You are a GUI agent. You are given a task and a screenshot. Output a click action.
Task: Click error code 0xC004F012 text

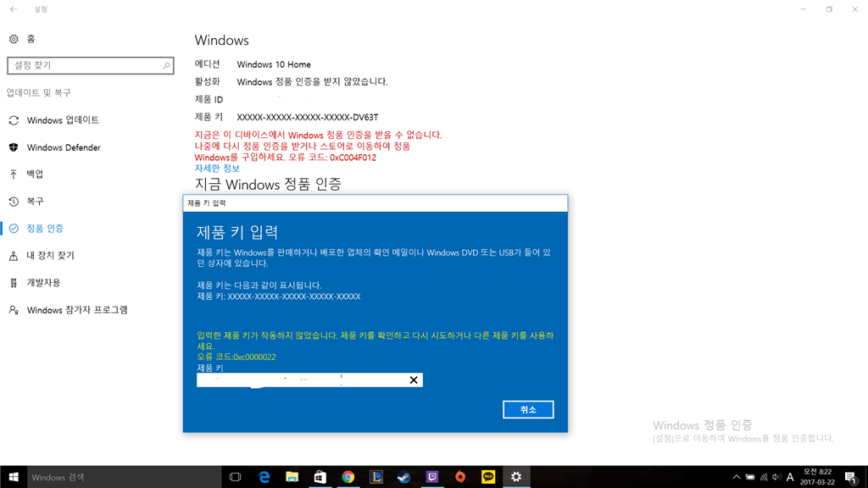pyautogui.click(x=353, y=158)
